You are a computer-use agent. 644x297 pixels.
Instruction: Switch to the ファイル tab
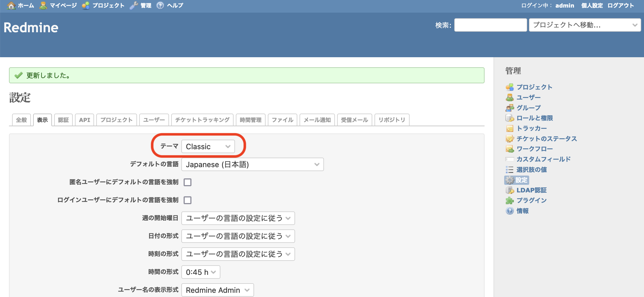pos(283,120)
